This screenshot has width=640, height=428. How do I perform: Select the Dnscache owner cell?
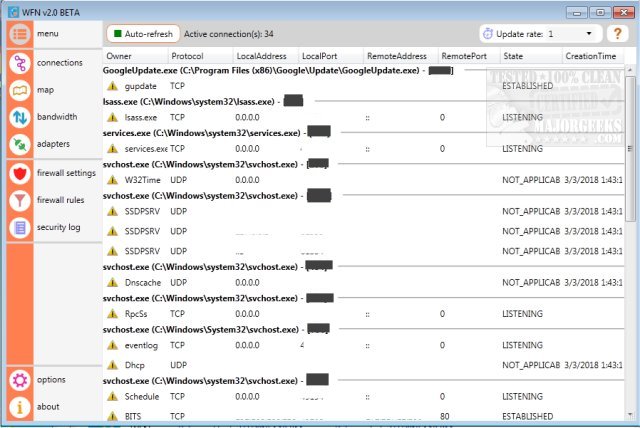click(x=143, y=282)
